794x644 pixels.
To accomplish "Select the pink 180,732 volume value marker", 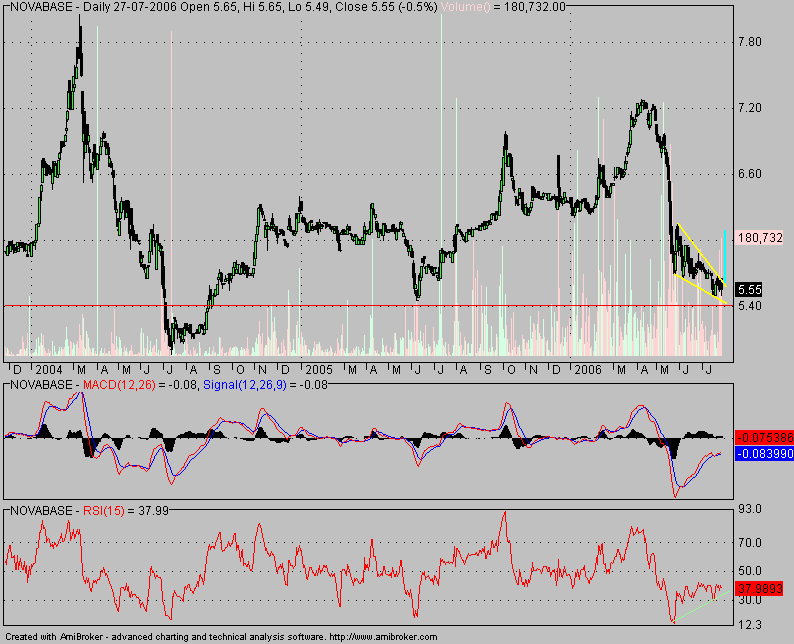I will [760, 238].
